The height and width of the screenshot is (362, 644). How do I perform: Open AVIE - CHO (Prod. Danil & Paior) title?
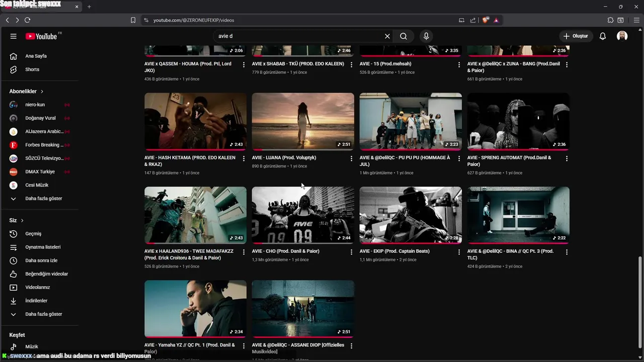click(285, 251)
